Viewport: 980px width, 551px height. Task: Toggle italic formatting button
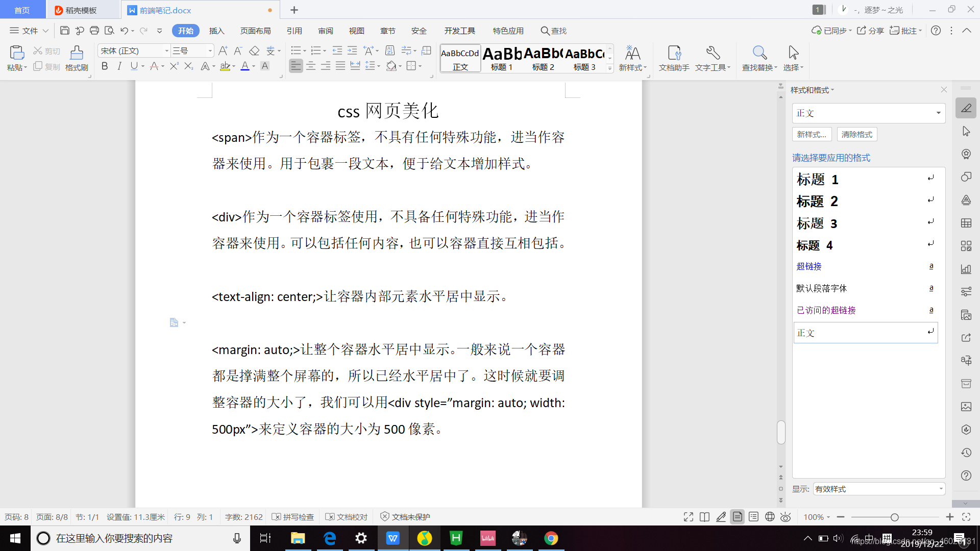click(x=119, y=66)
